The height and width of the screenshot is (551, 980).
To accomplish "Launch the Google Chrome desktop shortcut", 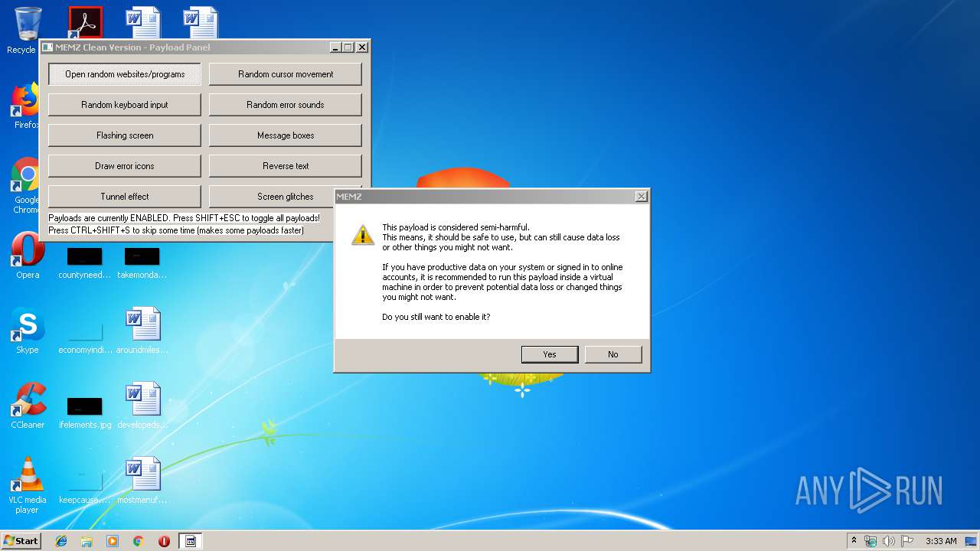I will [x=27, y=186].
